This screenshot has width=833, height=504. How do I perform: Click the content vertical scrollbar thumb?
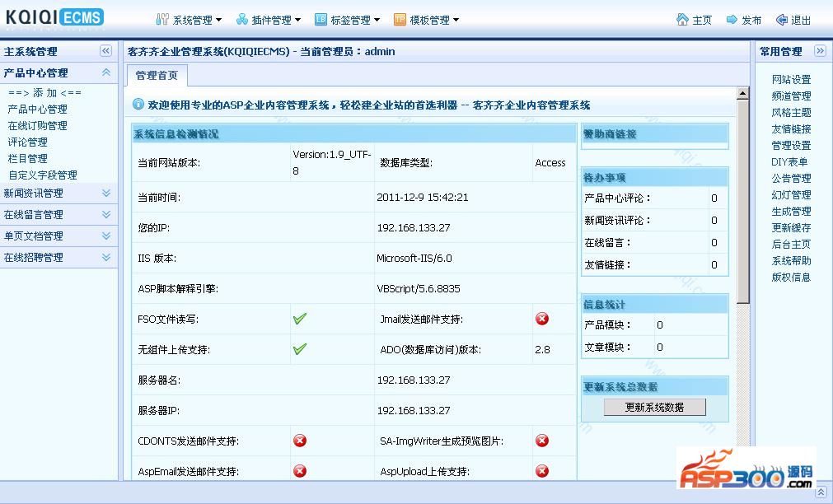pyautogui.click(x=742, y=202)
